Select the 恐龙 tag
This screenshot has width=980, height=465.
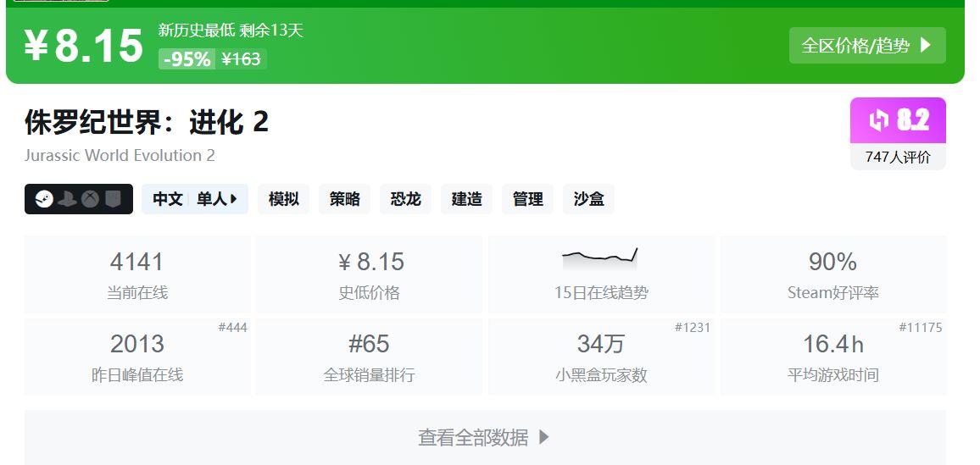(x=405, y=199)
